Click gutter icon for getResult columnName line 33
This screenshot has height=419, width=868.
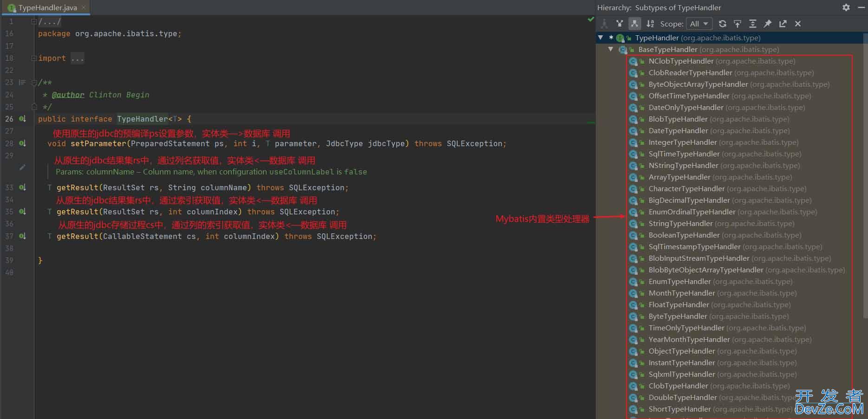pos(22,187)
